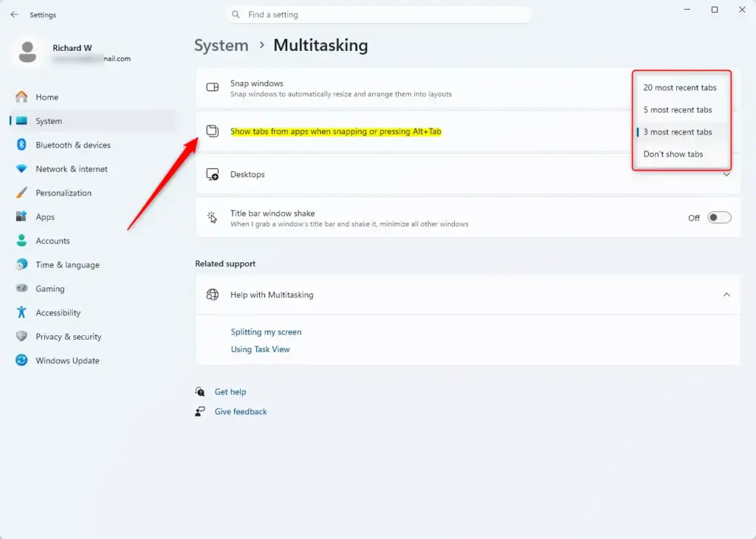Click the search magnifier icon
Image resolution: width=756 pixels, height=539 pixels.
236,15
